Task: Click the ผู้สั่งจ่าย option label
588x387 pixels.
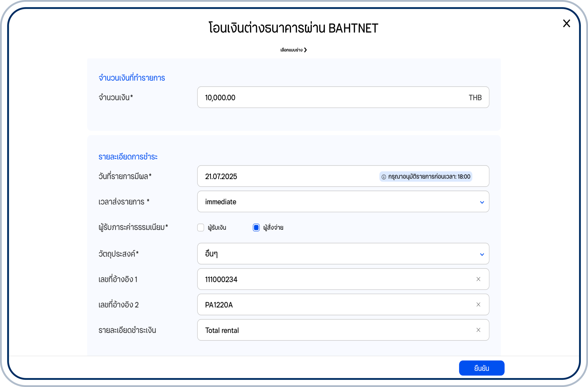Action: pyautogui.click(x=273, y=228)
